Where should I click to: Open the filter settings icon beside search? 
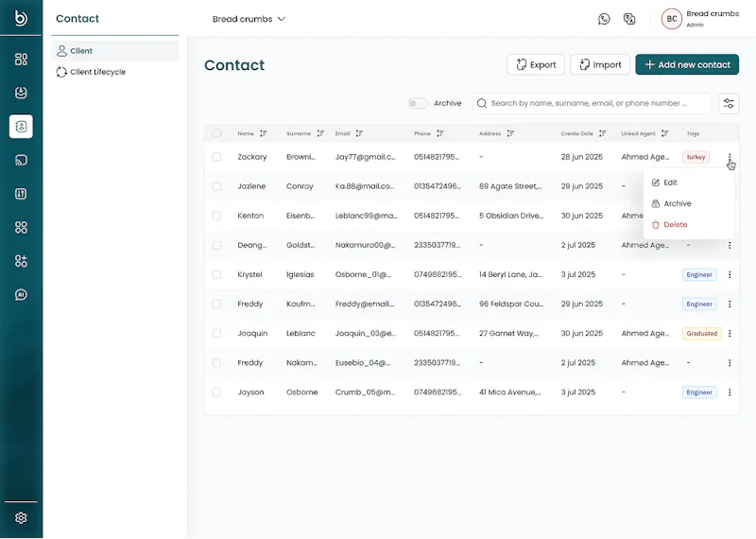click(x=729, y=103)
